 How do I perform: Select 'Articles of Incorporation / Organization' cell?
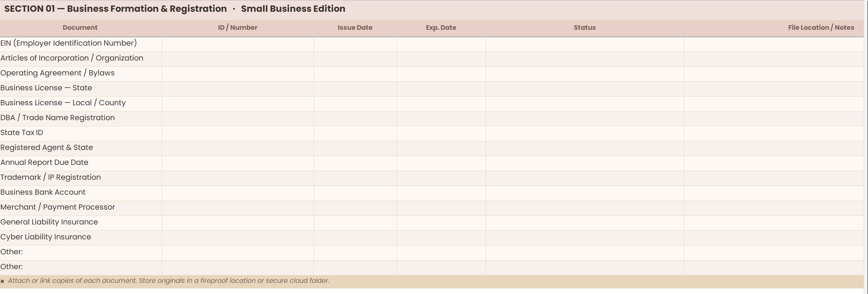pyautogui.click(x=81, y=59)
